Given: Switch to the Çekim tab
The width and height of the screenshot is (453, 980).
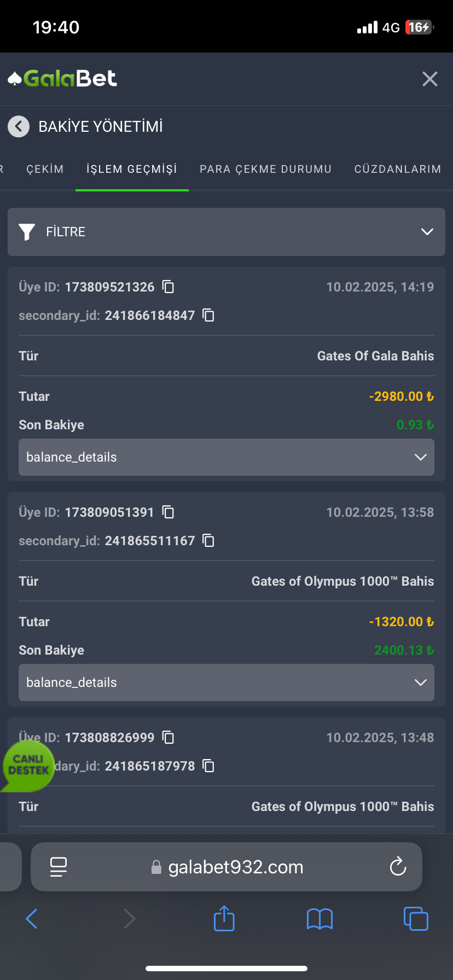Looking at the screenshot, I should point(45,169).
